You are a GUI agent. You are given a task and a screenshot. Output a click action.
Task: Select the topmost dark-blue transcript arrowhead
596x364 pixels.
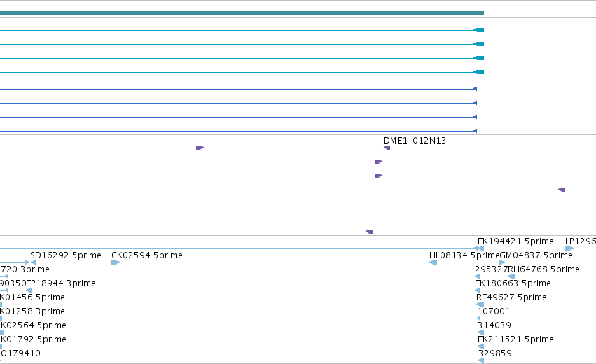[x=475, y=89]
